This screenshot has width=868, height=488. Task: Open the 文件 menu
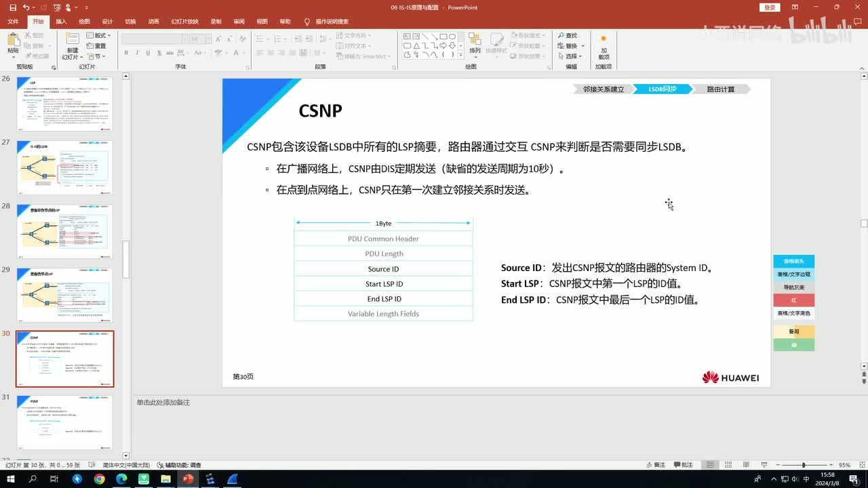tap(13, 22)
